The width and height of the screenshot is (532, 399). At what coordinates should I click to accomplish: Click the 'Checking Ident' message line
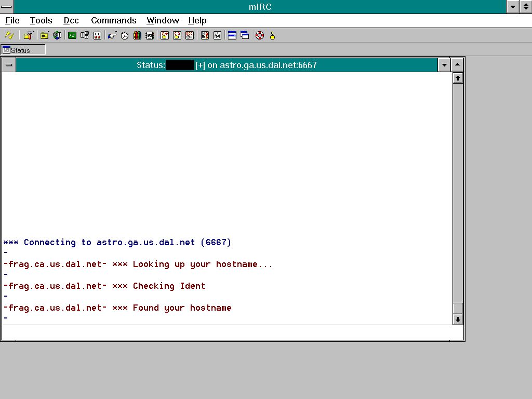104,286
